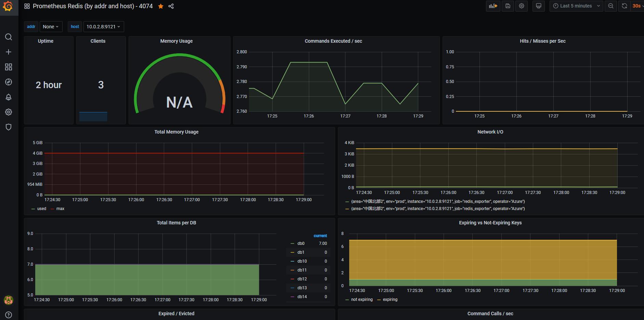644x320 pixels.
Task: Open color picker for expiring legend swatch
Action: pos(379,300)
